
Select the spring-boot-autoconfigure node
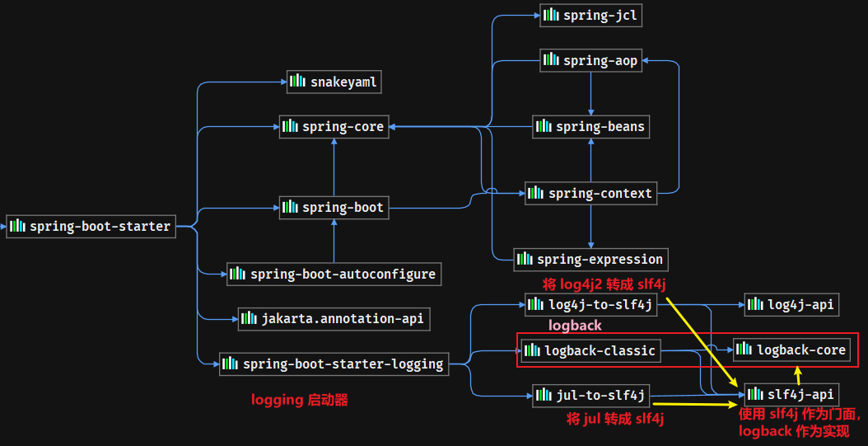coord(334,274)
